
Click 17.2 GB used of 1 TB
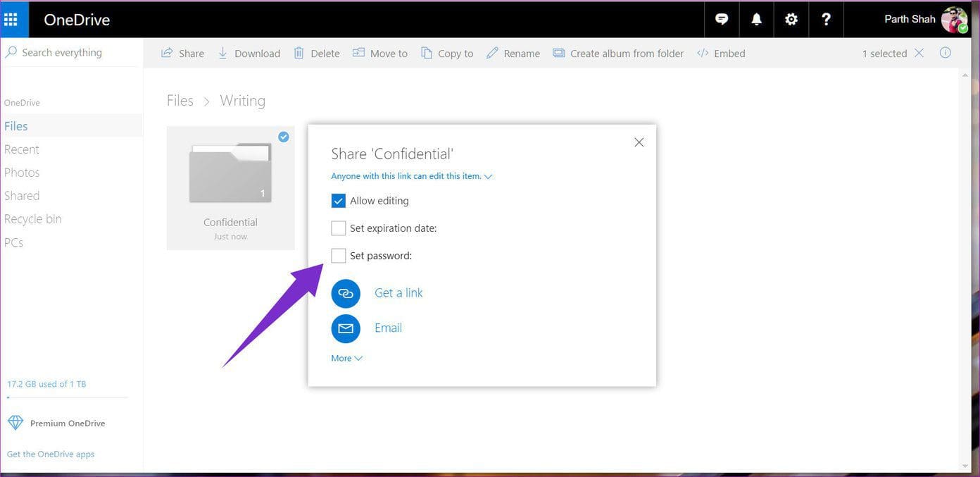46,384
